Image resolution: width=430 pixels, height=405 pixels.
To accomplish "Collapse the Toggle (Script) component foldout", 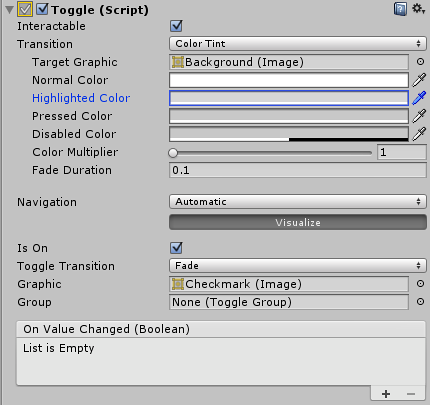I will tap(10, 10).
